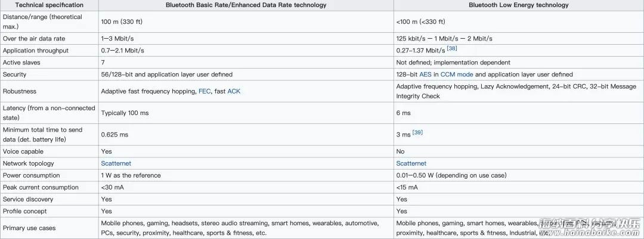Click Application throughput row label
The image size is (644, 239).
pos(36,51)
